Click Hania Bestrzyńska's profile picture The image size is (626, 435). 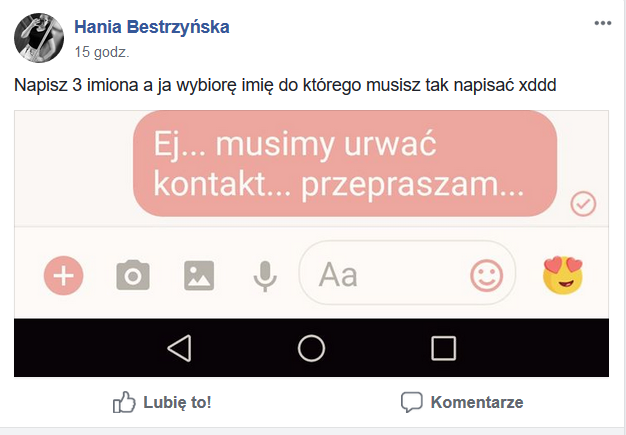coord(39,38)
